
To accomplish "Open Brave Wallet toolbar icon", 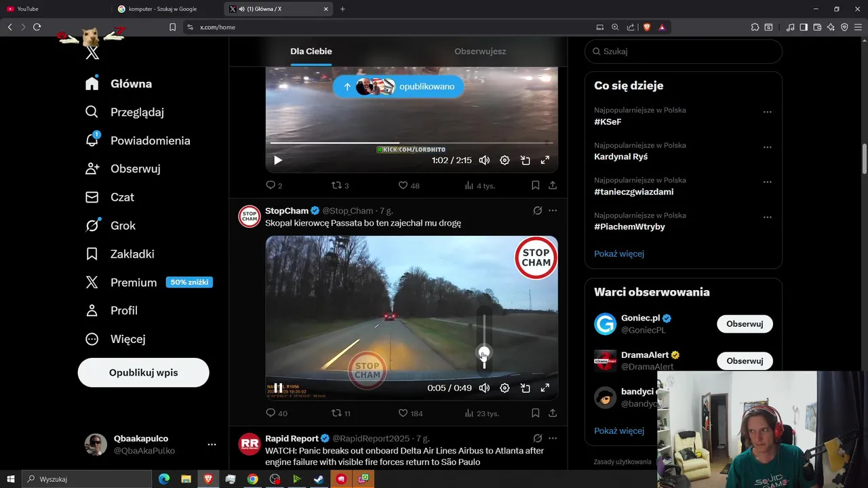I will 817,27.
